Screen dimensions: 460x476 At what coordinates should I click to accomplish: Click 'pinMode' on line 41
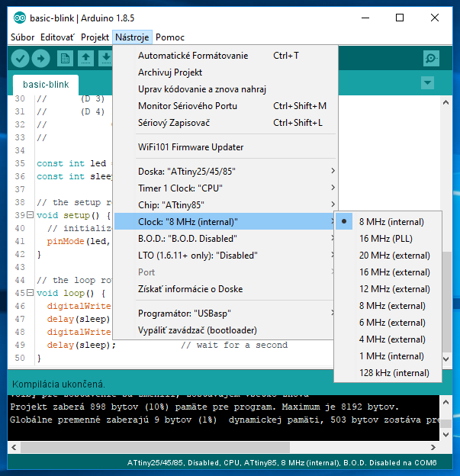[x=66, y=241]
